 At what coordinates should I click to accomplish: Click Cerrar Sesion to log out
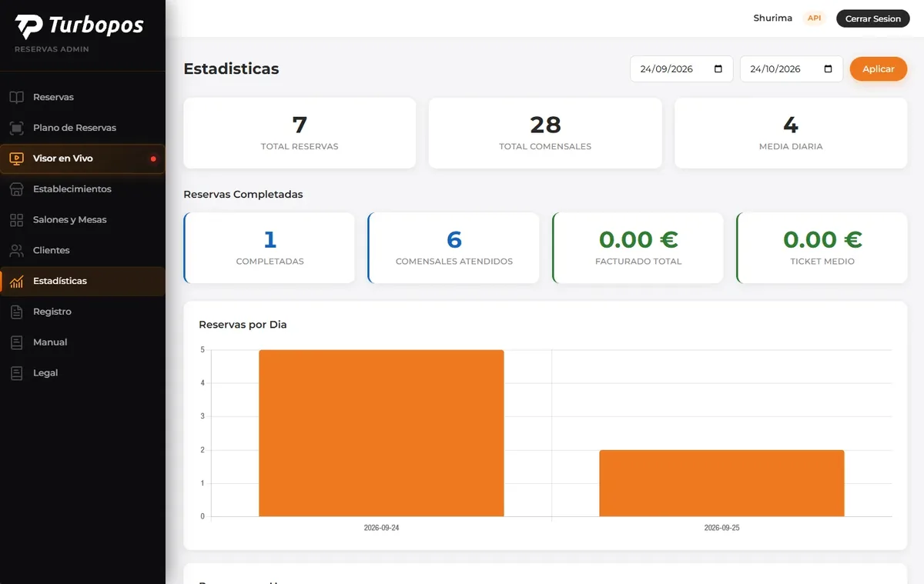[872, 18]
